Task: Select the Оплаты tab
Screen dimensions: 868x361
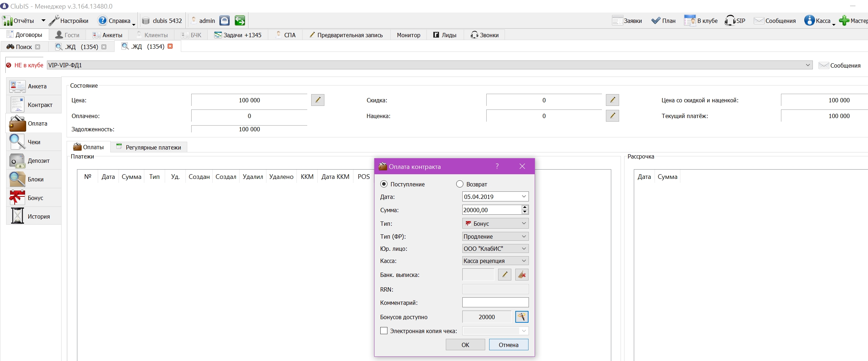Action: (88, 147)
